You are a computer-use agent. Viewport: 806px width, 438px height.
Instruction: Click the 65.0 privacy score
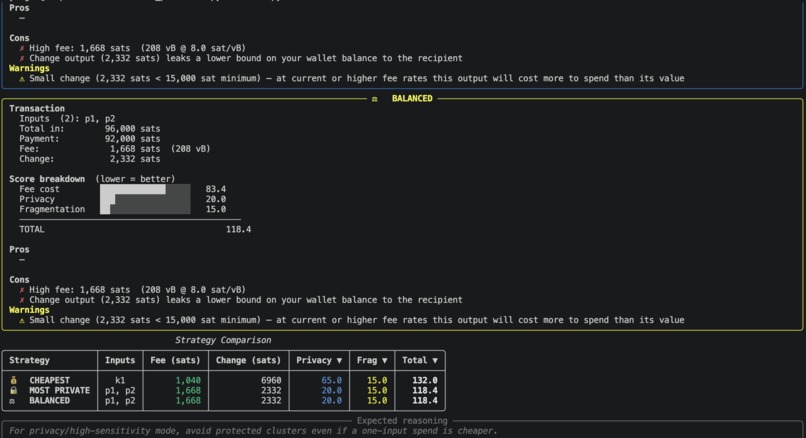coord(332,380)
